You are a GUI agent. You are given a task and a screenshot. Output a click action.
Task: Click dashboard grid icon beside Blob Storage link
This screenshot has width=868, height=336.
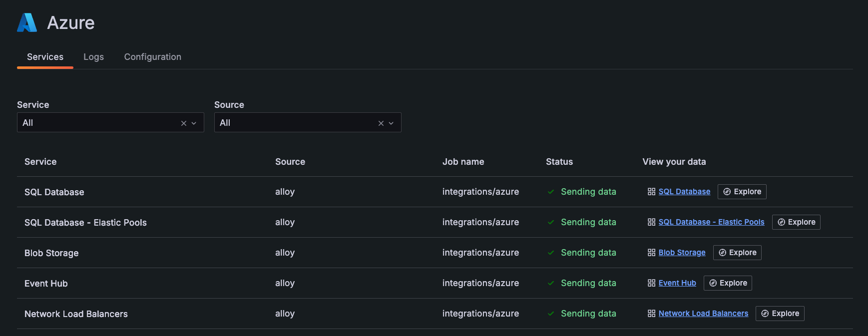click(651, 253)
